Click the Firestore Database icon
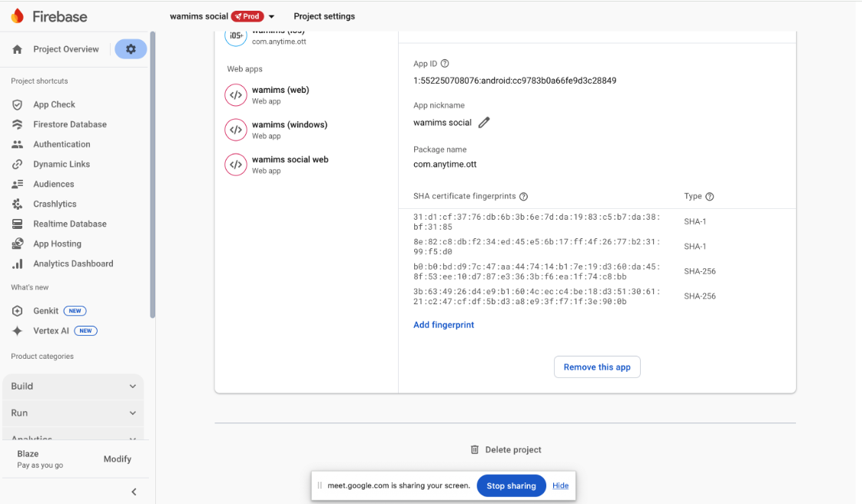This screenshot has height=504, width=862. (x=17, y=124)
